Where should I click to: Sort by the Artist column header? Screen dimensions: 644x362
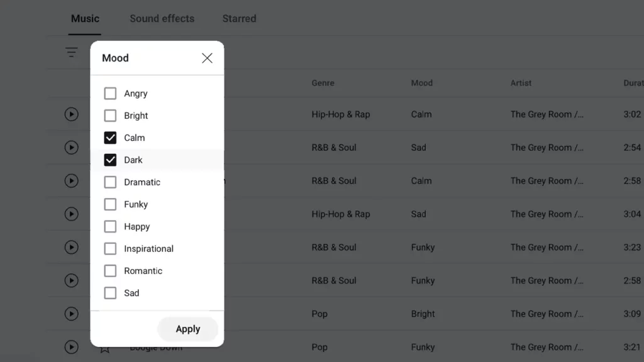521,83
